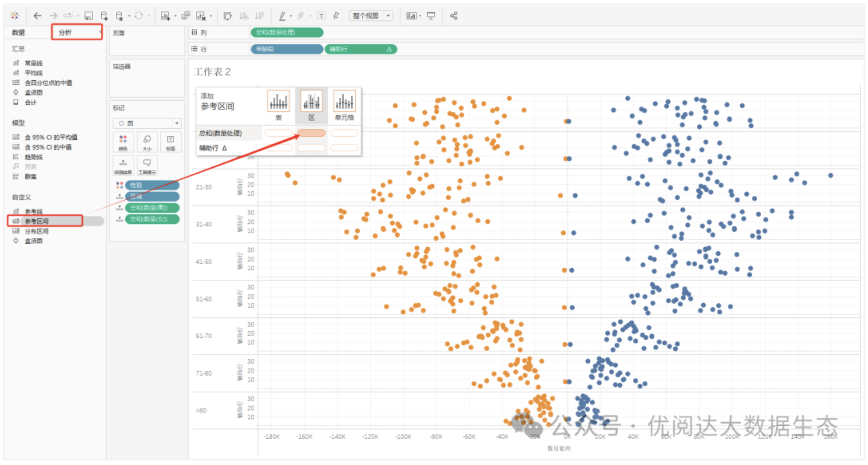Switch to the 分析 tab

(76, 32)
